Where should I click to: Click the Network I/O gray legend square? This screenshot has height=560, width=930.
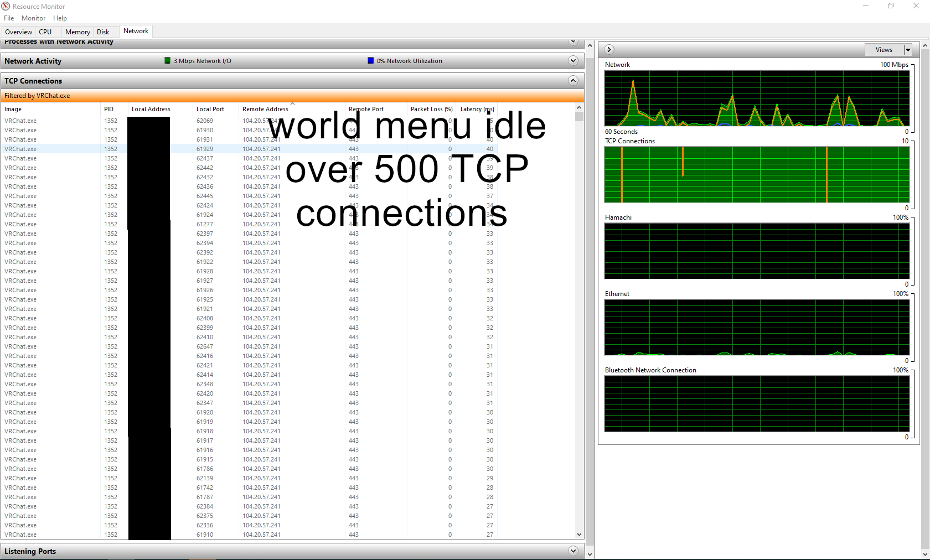pos(168,61)
